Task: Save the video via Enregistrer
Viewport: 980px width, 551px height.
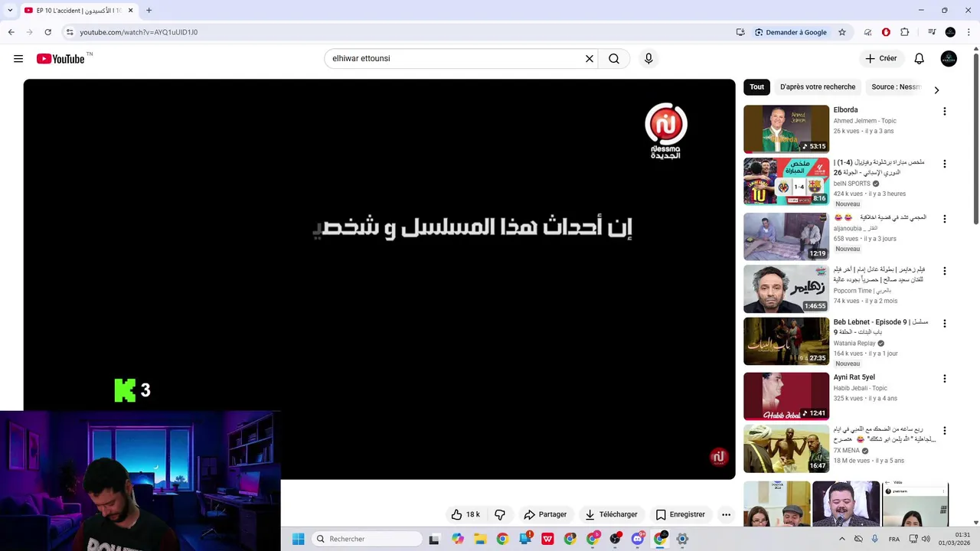Action: pos(680,514)
